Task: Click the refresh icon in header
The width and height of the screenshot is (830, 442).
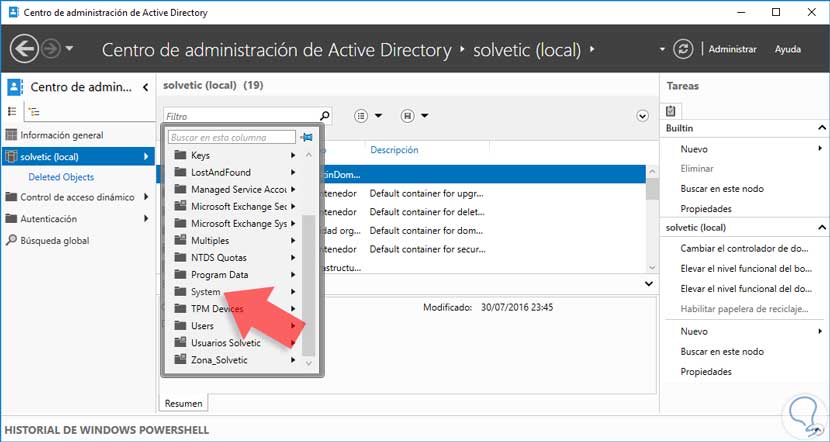Action: point(683,49)
